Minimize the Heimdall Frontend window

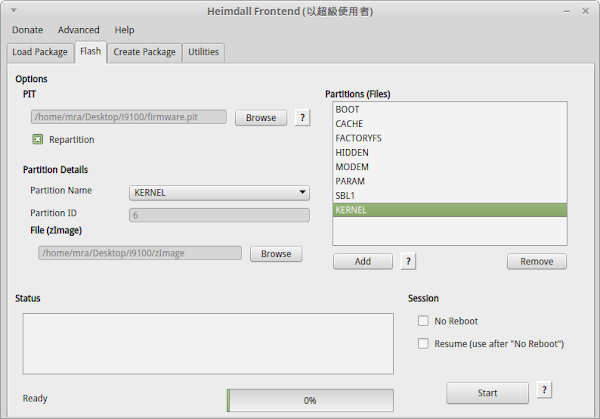pyautogui.click(x=567, y=11)
